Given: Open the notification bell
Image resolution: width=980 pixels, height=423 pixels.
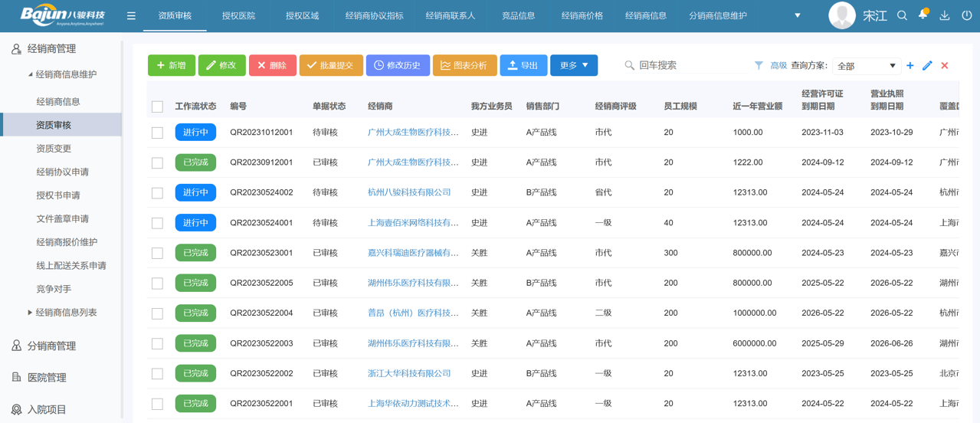Looking at the screenshot, I should coord(923,15).
